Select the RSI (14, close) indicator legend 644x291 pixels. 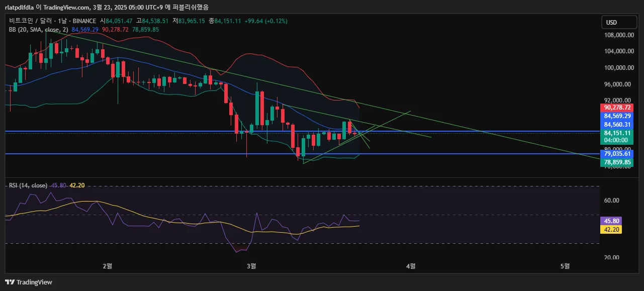[28, 185]
